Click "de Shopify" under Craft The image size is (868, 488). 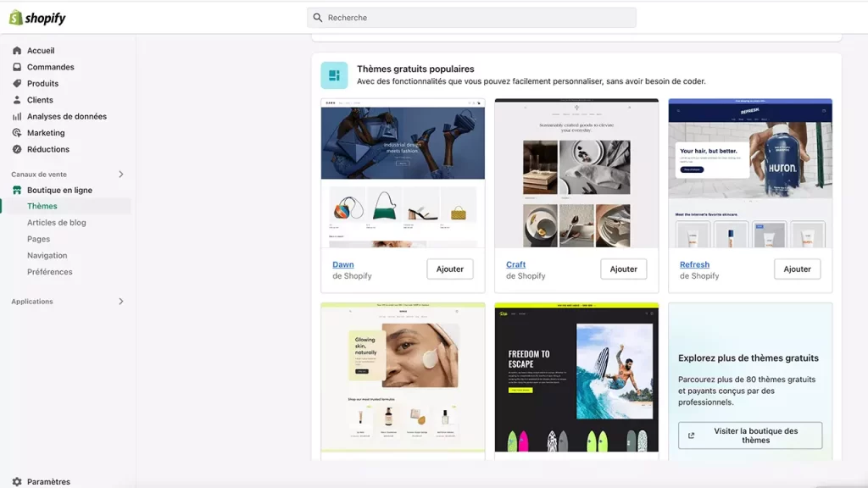point(526,276)
